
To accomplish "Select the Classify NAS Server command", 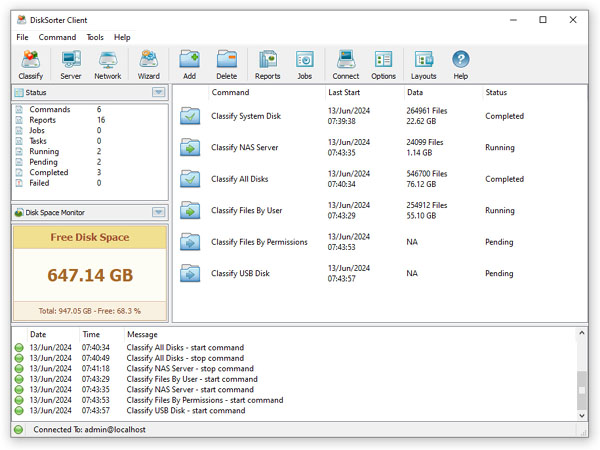I will (x=245, y=147).
